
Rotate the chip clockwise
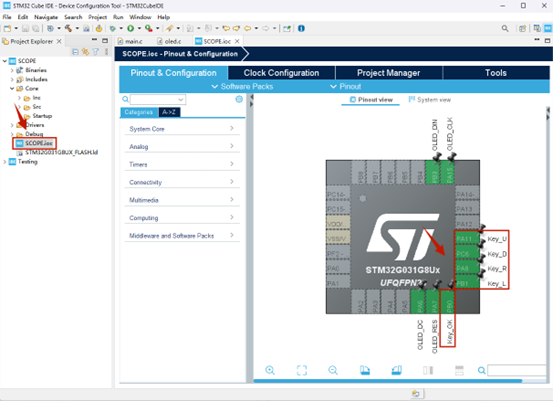[365, 370]
